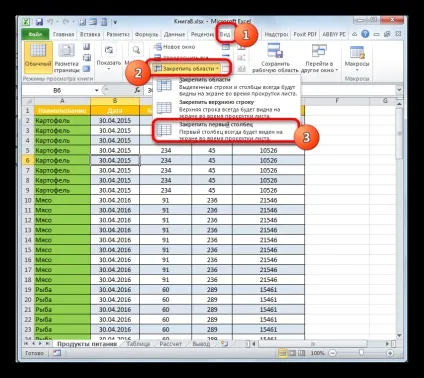The image size is (424, 378).
Task: Switch to the Главная ribbon tab
Action: coord(63,34)
